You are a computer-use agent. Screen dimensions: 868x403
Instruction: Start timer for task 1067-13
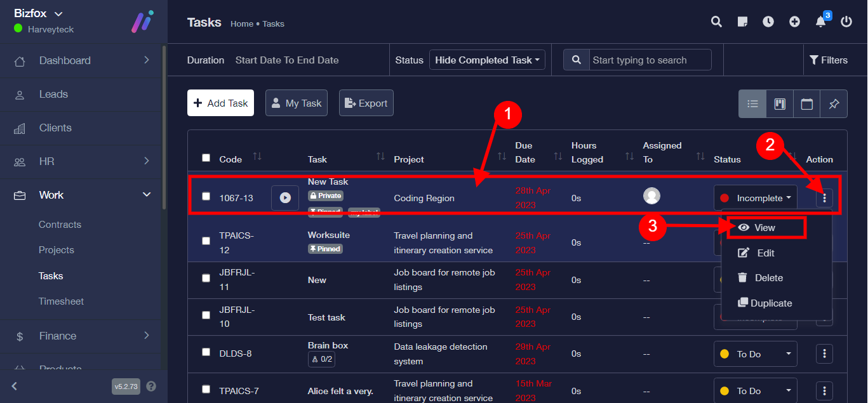(x=285, y=198)
